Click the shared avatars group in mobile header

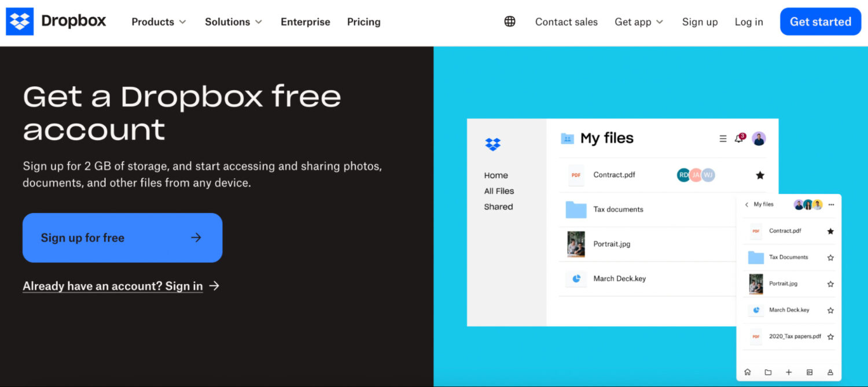[x=808, y=205]
